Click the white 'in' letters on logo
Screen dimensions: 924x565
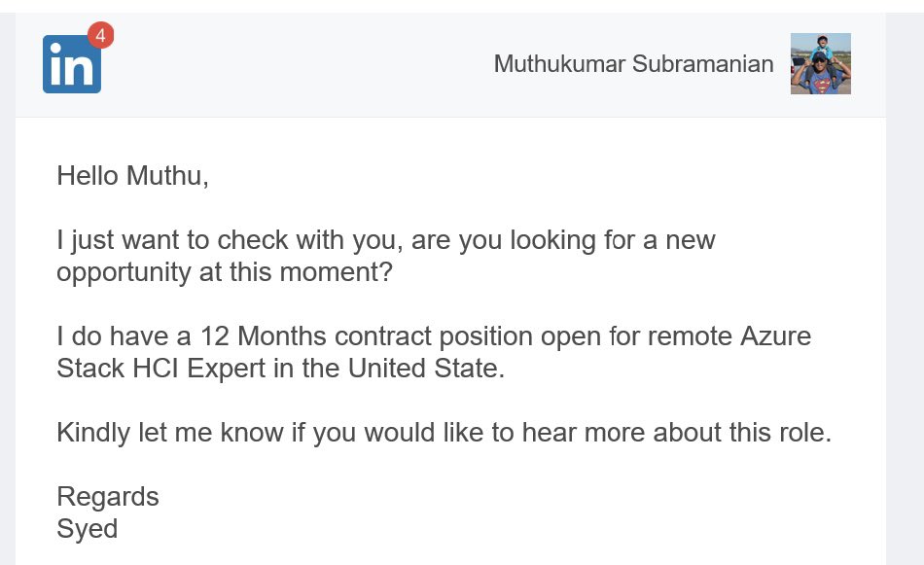coord(71,66)
